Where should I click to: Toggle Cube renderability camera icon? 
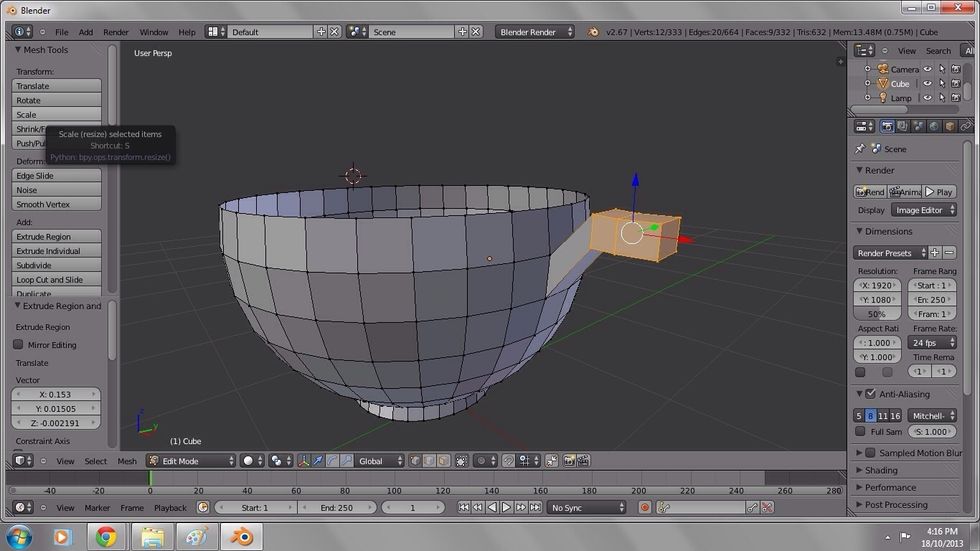click(956, 84)
